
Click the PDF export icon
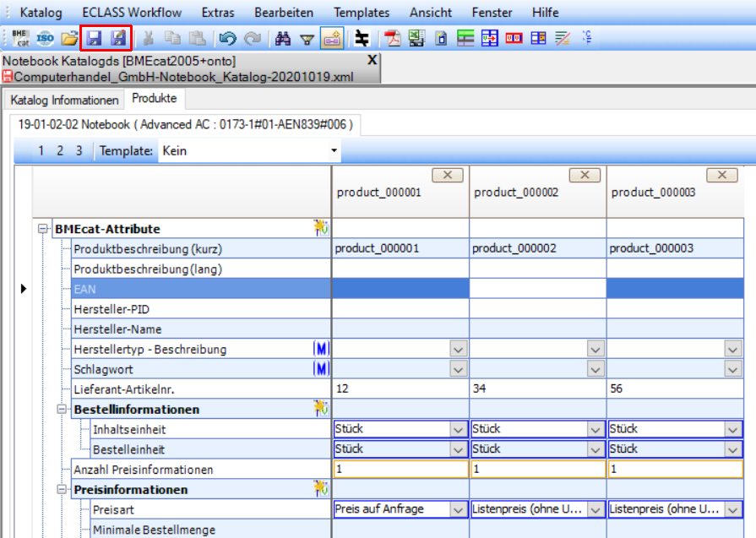coord(392,38)
